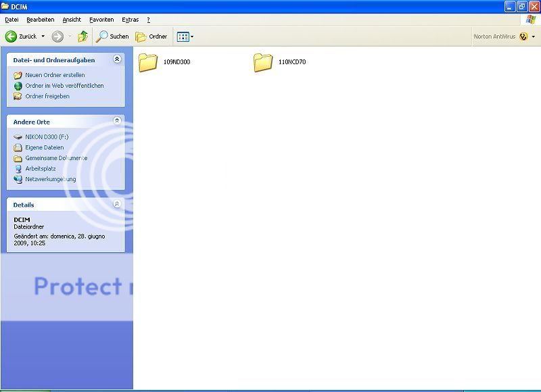
Task: Open Suchen search pane
Action: click(112, 36)
